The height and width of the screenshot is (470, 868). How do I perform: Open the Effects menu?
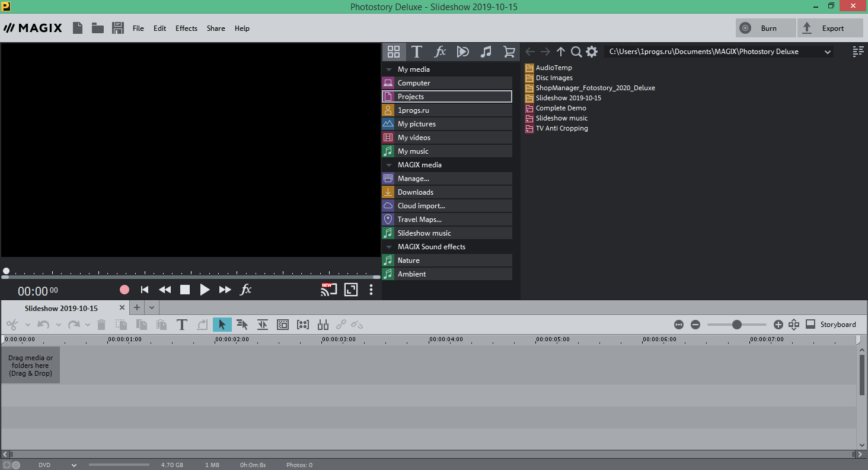coord(186,28)
